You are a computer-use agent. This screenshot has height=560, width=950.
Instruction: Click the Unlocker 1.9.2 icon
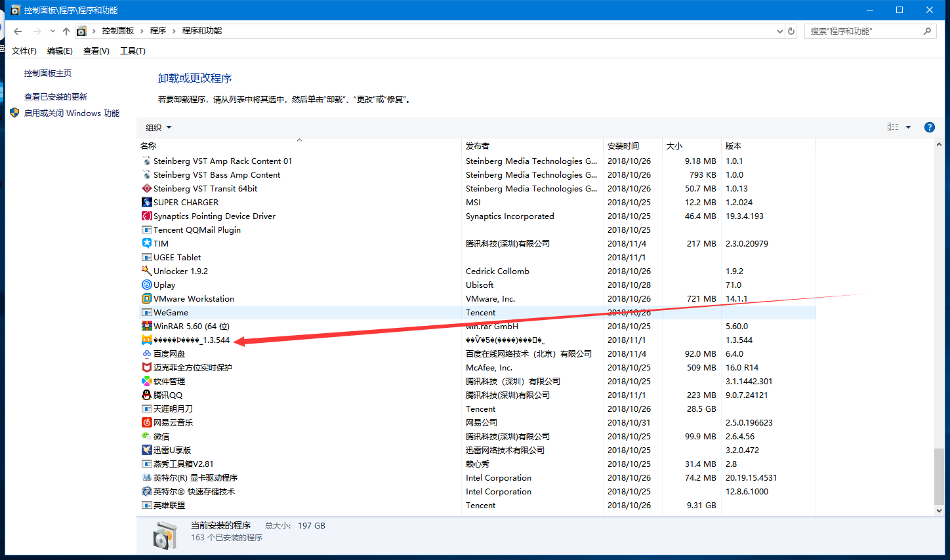[147, 271]
